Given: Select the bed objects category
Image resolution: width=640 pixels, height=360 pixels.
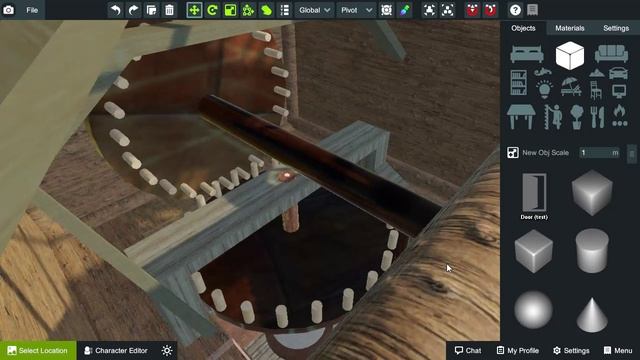Looking at the screenshot, I should coord(527,55).
